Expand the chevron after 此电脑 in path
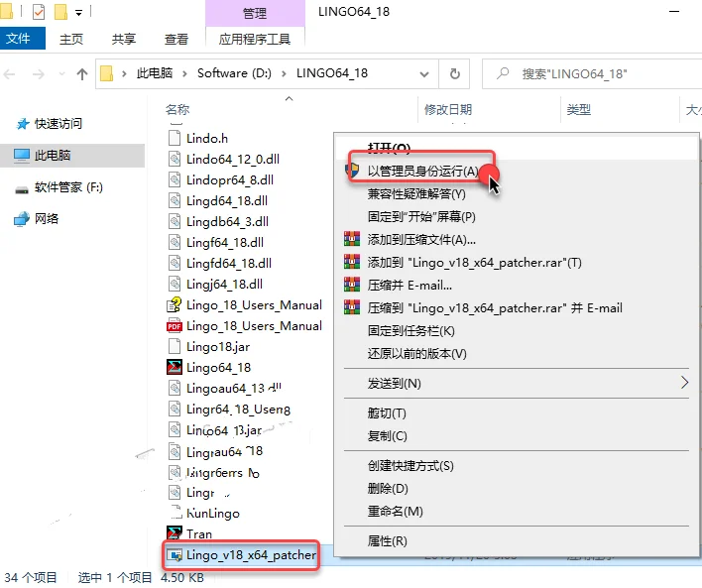 click(x=184, y=74)
